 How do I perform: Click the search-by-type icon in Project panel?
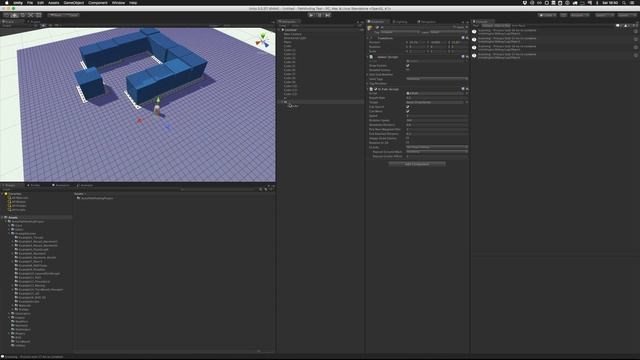tap(261, 189)
